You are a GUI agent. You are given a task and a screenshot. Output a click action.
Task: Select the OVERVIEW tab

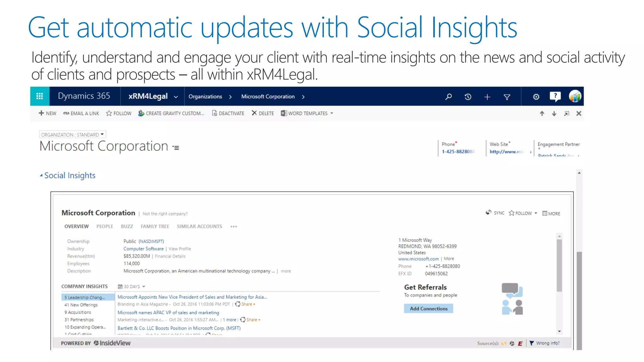coord(76,226)
